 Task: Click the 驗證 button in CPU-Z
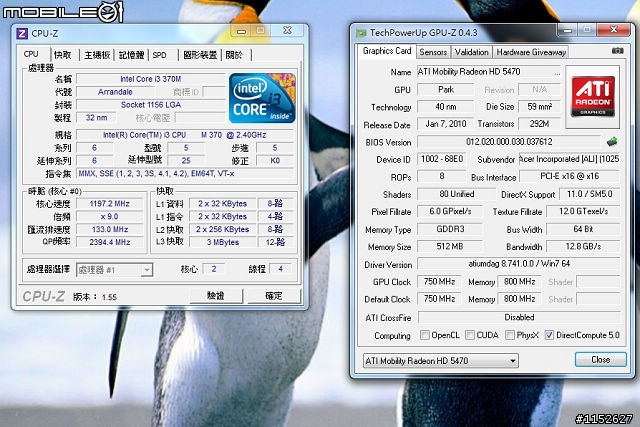pos(216,295)
